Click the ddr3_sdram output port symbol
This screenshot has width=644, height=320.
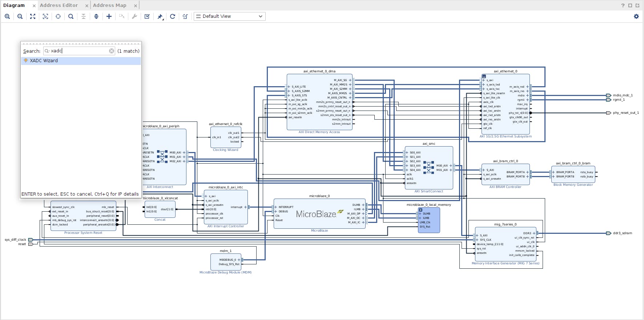point(609,233)
